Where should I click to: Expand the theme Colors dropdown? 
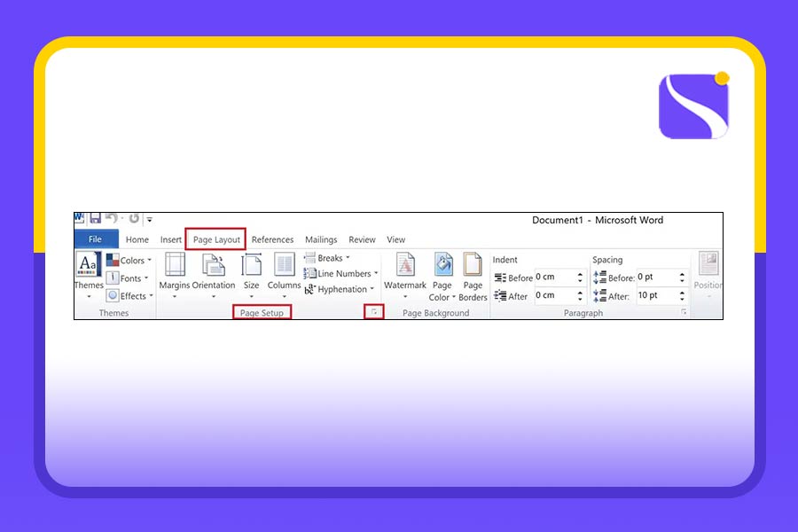(129, 261)
